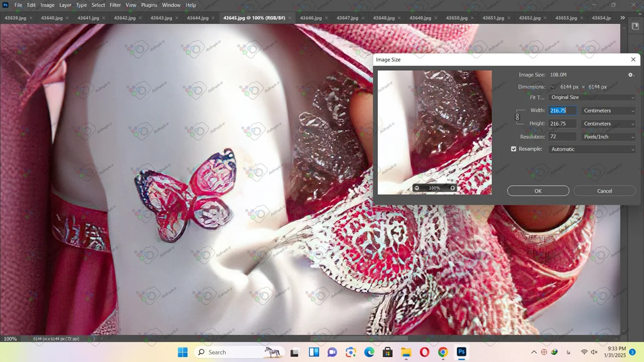Screen dimensions: 644x362
Task: Open Opera browser from the taskbar
Action: click(x=424, y=352)
